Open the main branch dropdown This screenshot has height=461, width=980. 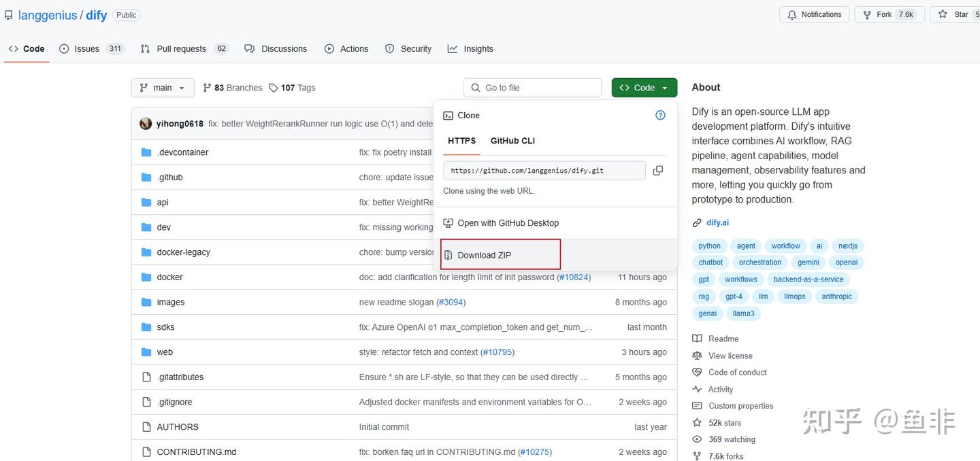pos(162,88)
